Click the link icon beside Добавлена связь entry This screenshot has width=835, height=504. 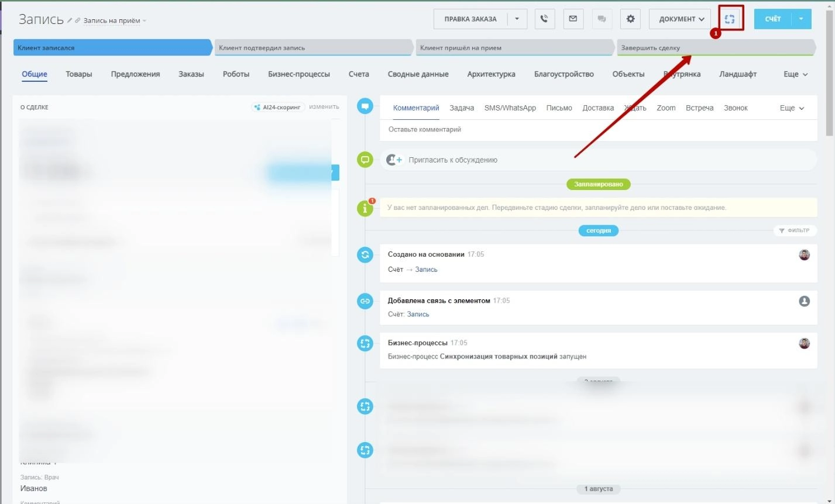(x=365, y=301)
